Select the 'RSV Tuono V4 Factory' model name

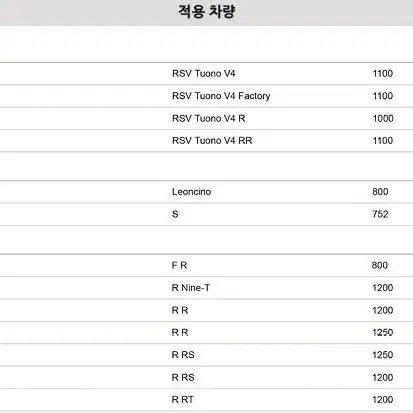pyautogui.click(x=221, y=96)
